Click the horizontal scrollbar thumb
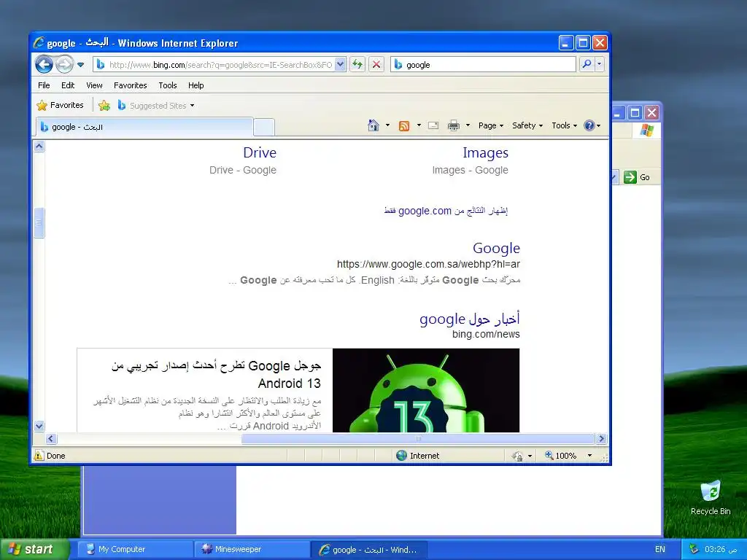The image size is (747, 560). (418, 438)
